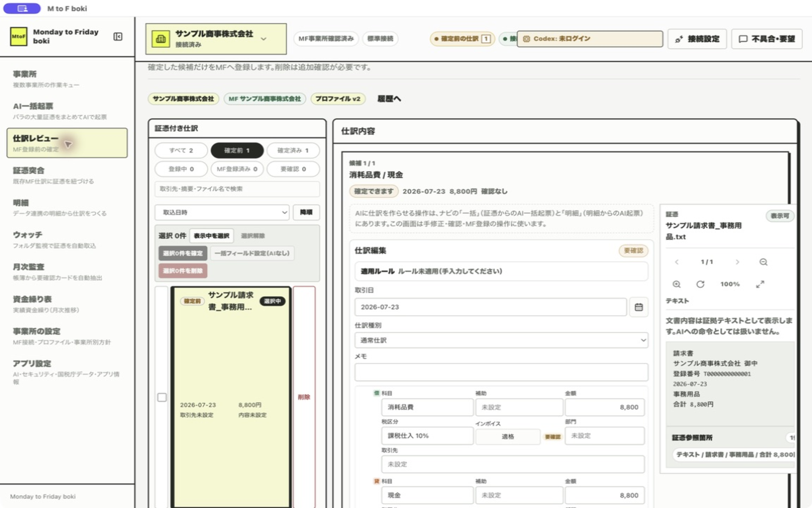Open 事業所 in sidebar
The width and height of the screenshot is (812, 508).
[x=67, y=79]
